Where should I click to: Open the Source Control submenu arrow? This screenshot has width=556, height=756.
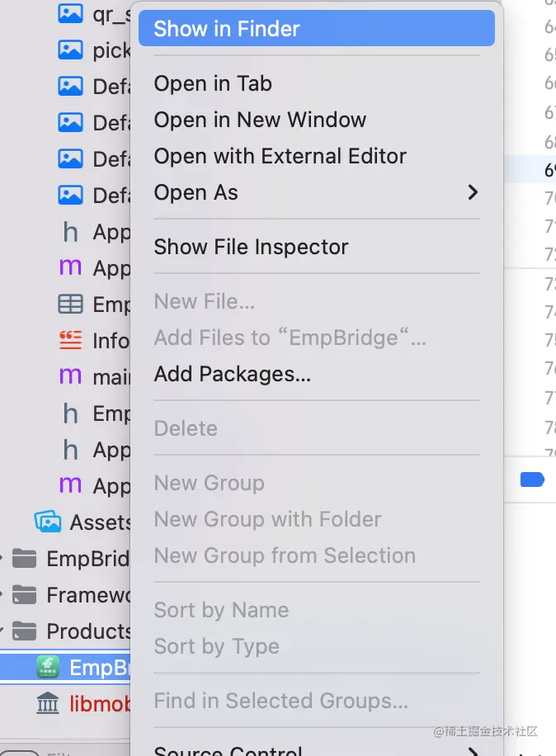point(473,751)
